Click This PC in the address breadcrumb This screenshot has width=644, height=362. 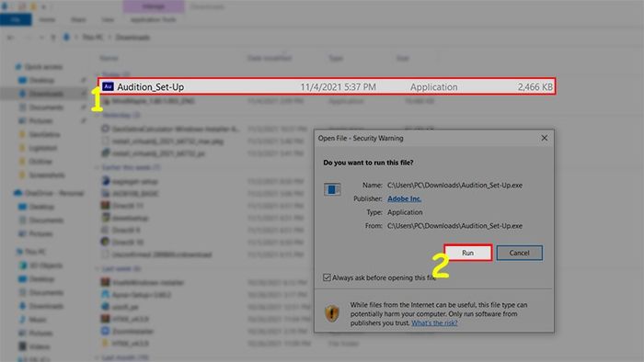92,38
